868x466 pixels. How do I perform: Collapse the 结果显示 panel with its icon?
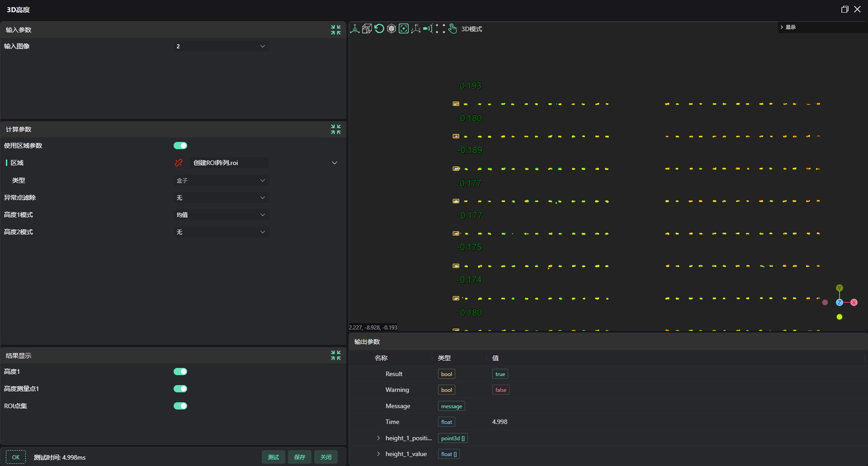tap(336, 356)
